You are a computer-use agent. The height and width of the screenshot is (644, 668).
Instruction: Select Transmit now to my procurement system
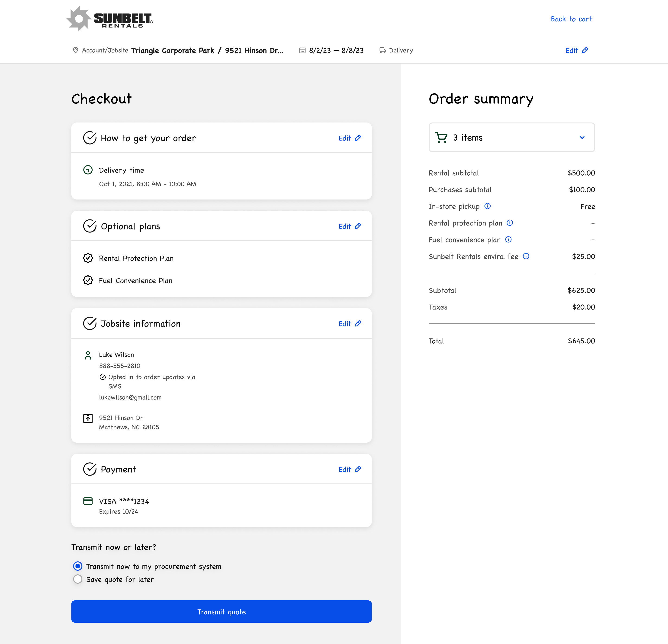(x=78, y=566)
